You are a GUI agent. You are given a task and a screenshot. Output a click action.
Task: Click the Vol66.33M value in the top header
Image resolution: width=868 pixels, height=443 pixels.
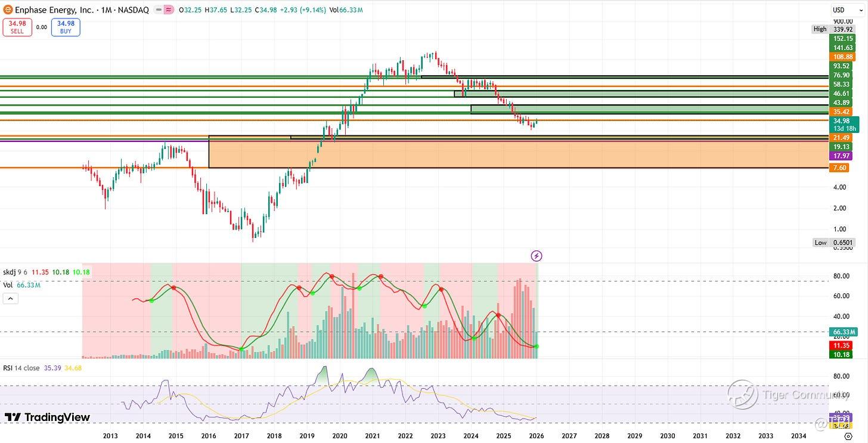[346, 10]
